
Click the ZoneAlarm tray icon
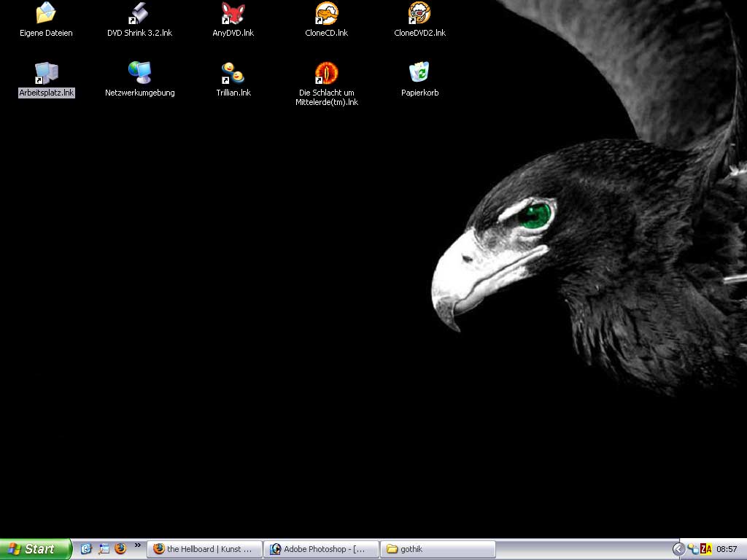[705, 549]
